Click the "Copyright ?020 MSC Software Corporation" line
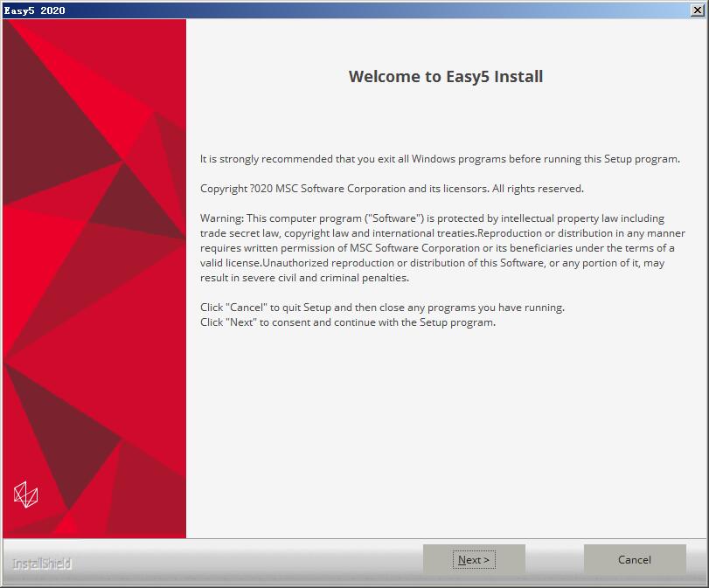This screenshot has height=588, width=709. coord(392,189)
